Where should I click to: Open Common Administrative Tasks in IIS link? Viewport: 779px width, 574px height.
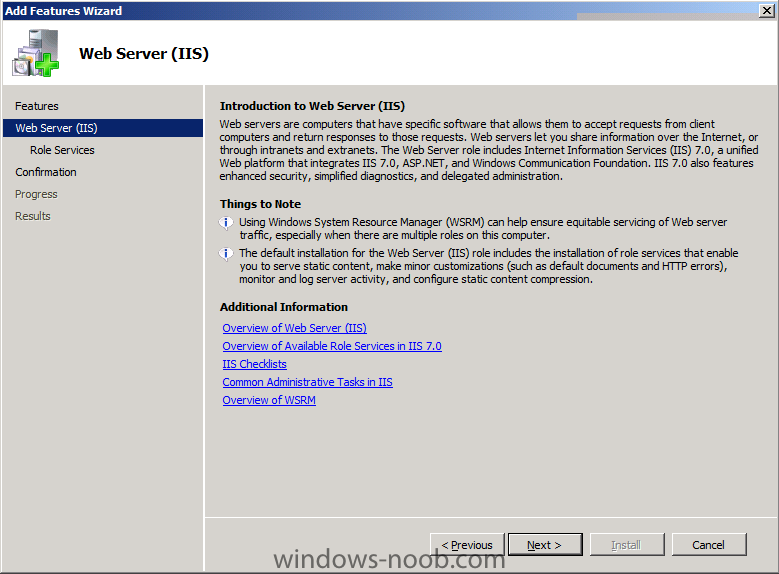pos(308,382)
